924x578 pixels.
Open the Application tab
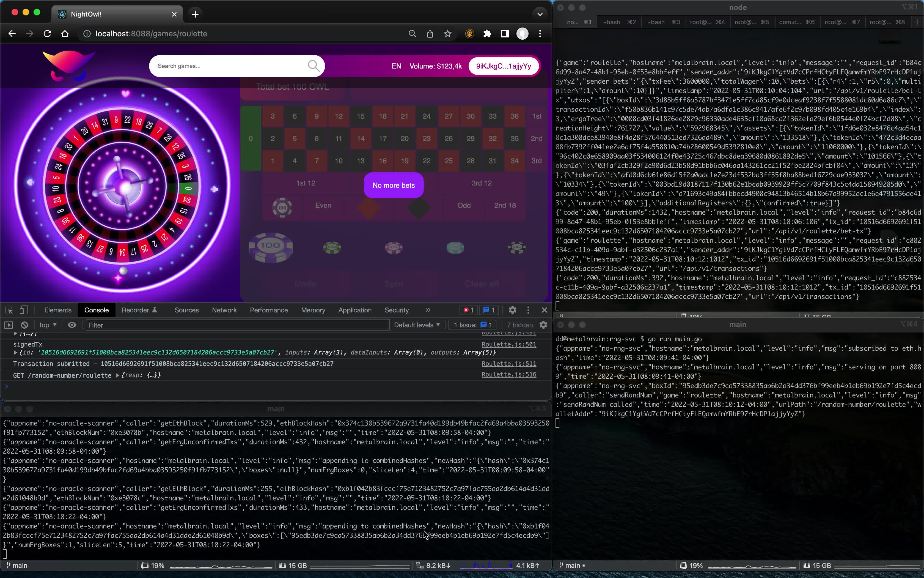click(x=355, y=310)
